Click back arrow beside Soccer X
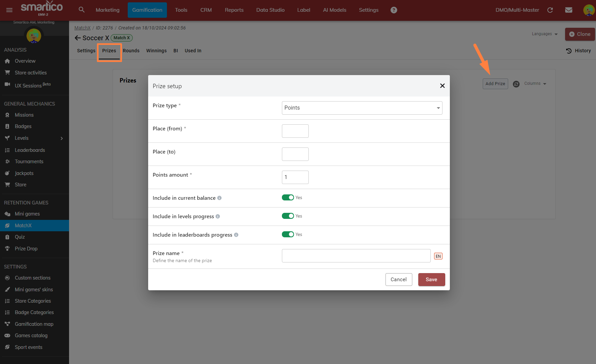596x364 pixels. click(x=78, y=38)
